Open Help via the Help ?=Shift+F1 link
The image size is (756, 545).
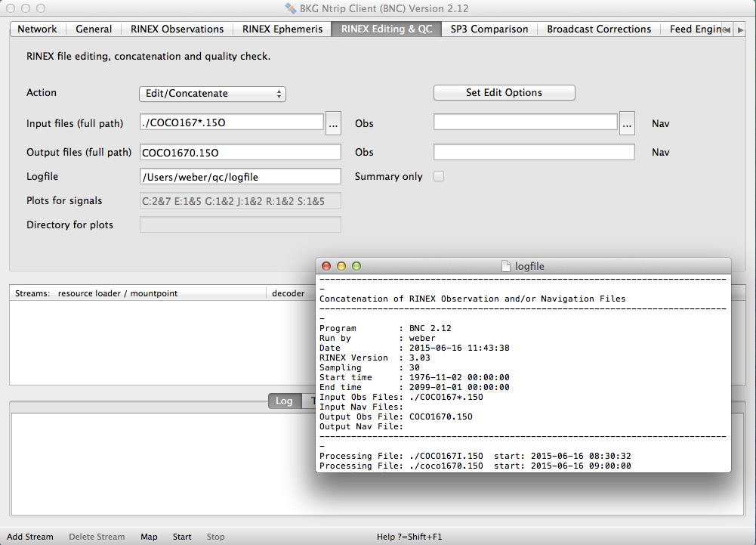point(409,536)
